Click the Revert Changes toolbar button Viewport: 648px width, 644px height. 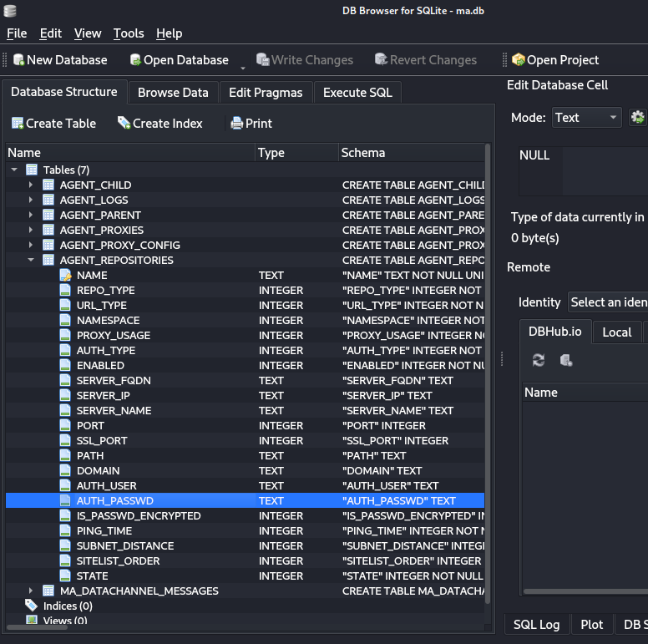[x=426, y=60]
